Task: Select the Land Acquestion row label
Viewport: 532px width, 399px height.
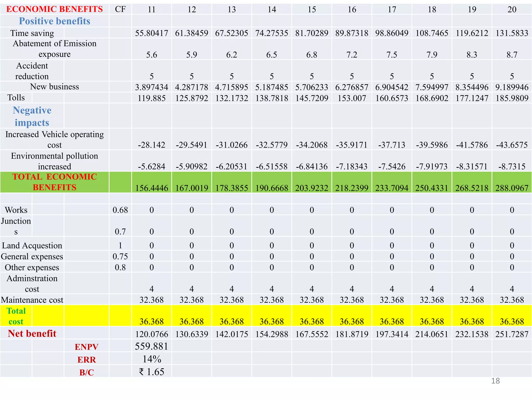Action: (32, 245)
